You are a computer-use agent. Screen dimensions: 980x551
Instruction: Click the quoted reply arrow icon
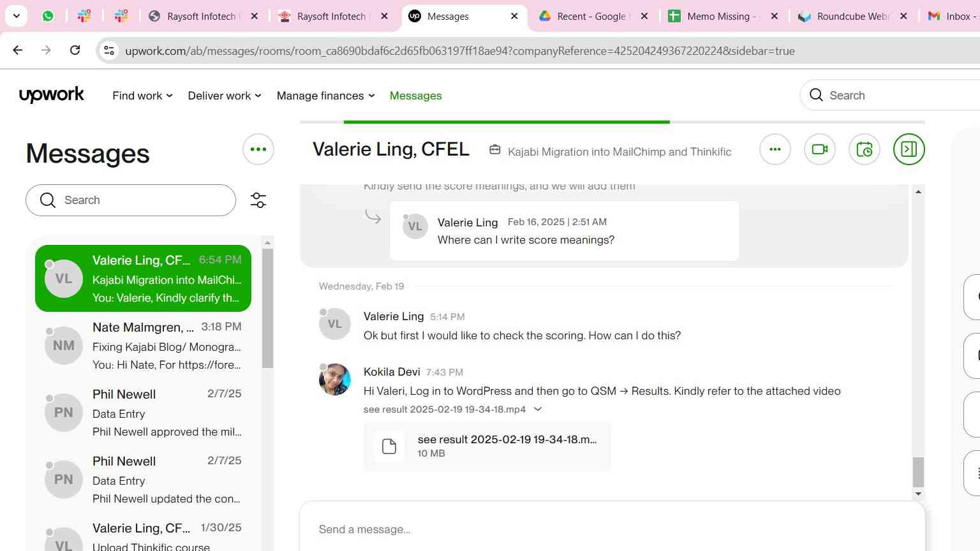[x=373, y=217]
